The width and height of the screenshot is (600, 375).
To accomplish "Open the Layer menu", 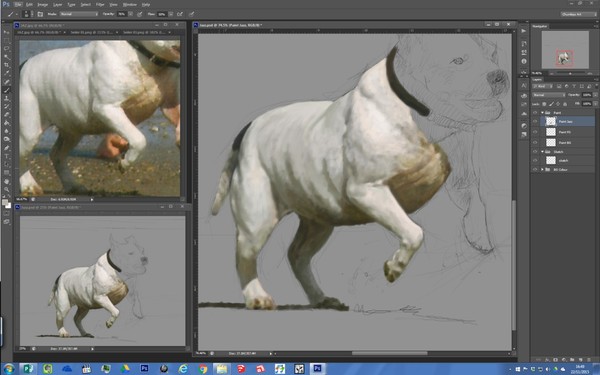I will pyautogui.click(x=57, y=5).
